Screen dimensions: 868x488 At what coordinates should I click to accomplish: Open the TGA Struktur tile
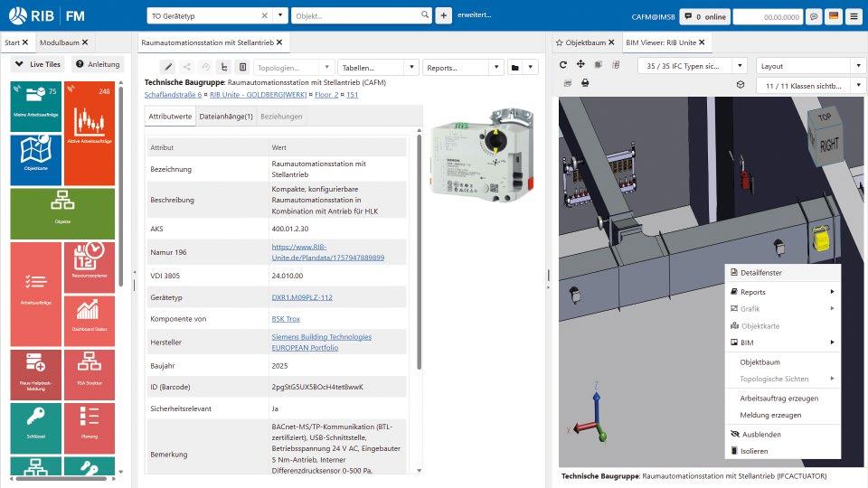[x=90, y=374]
